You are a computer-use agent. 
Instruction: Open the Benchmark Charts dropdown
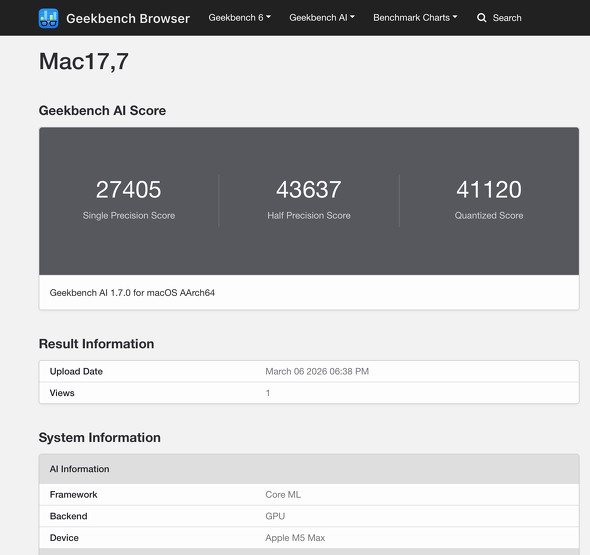pos(415,18)
